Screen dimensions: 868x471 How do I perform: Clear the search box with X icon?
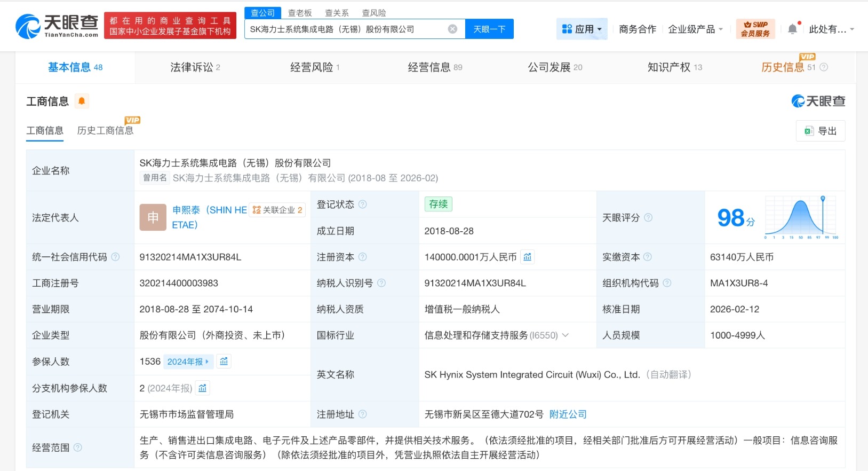click(452, 29)
